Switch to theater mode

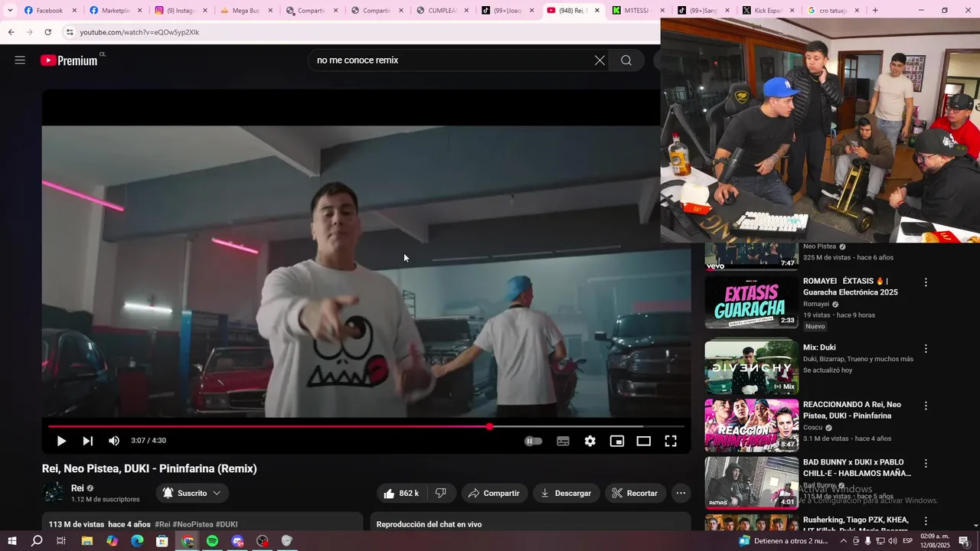tap(644, 441)
